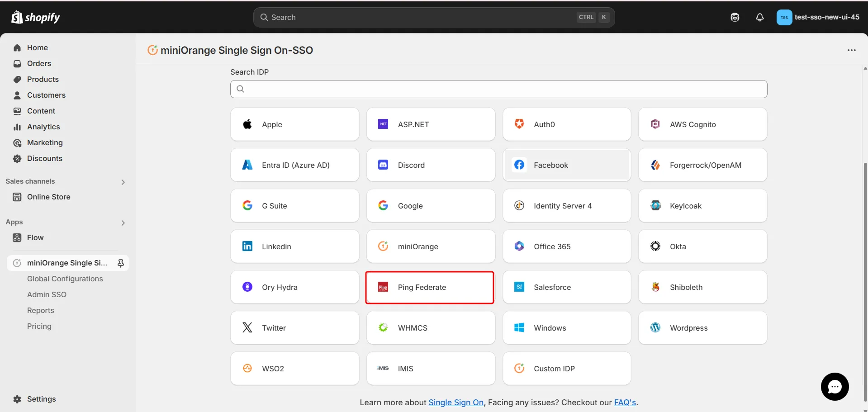
Task: Open the Custom IDP card
Action: [x=567, y=369]
